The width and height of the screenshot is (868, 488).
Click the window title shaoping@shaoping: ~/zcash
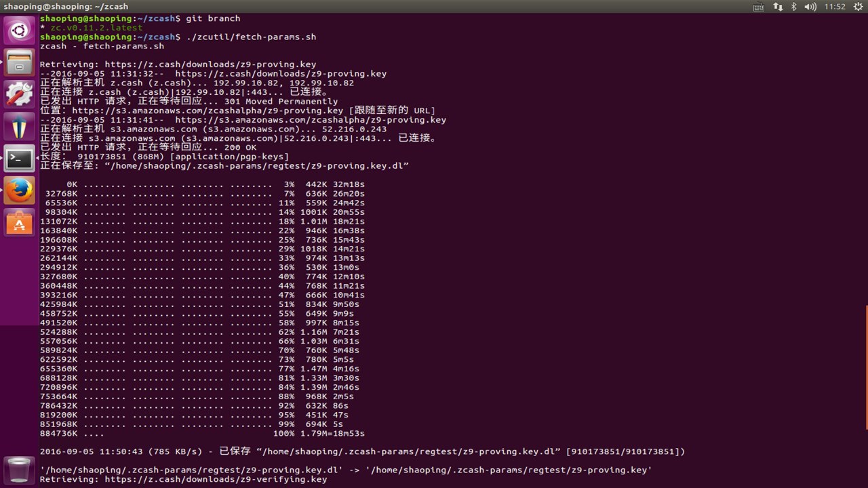66,7
